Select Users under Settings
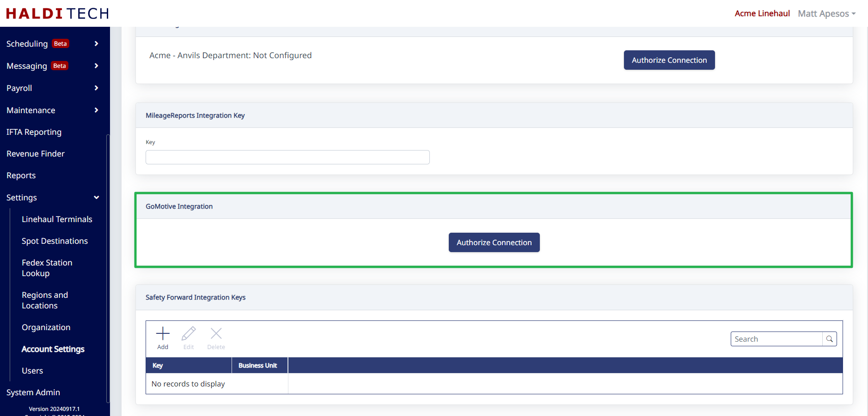This screenshot has height=416, width=868. click(32, 371)
